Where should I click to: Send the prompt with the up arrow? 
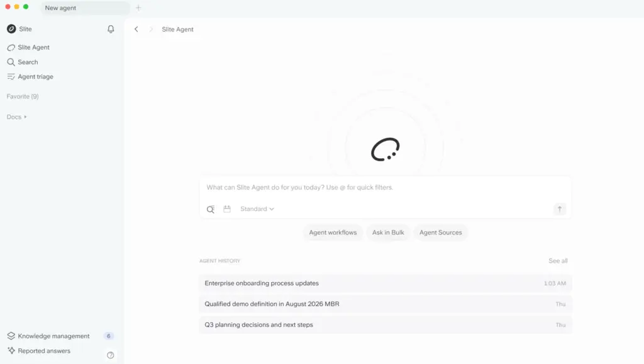559,209
